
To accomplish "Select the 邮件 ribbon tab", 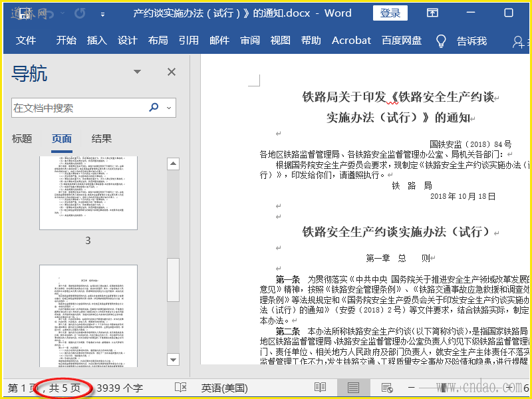I will coord(219,41).
